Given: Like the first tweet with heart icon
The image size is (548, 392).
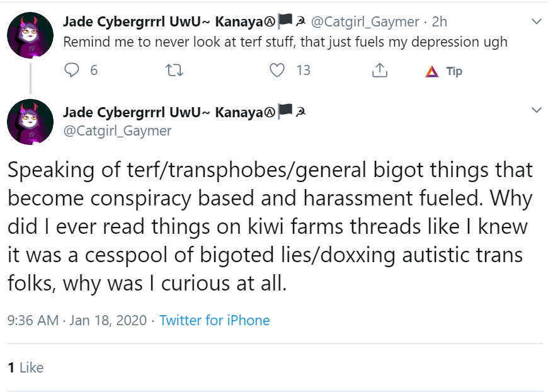Looking at the screenshot, I should (277, 70).
